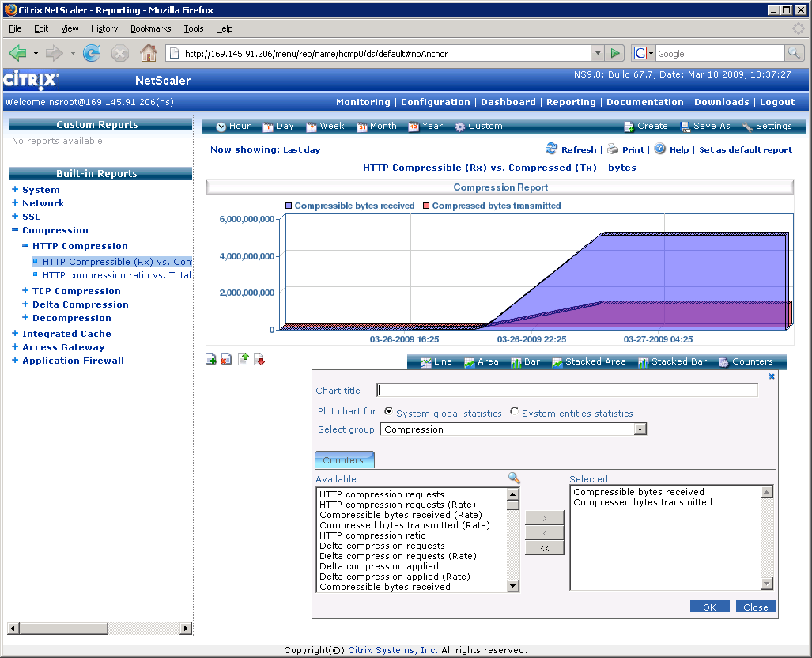The width and height of the screenshot is (812, 658).
Task: Select System global statistics radio button
Action: [x=389, y=412]
